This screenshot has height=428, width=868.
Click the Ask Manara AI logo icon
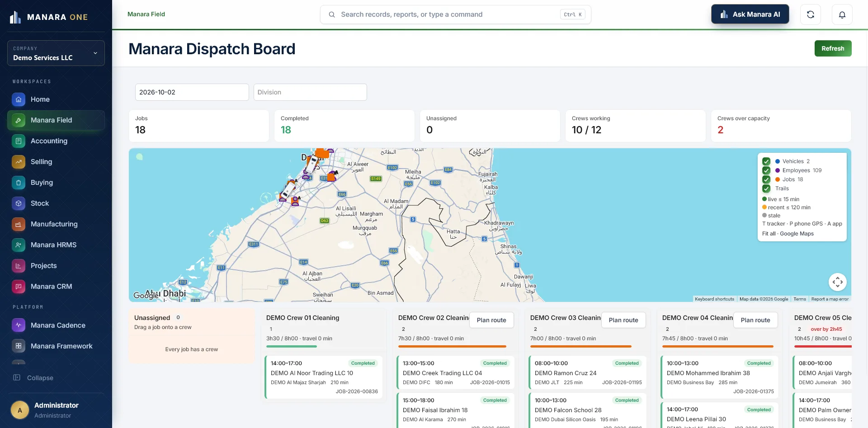coord(724,14)
